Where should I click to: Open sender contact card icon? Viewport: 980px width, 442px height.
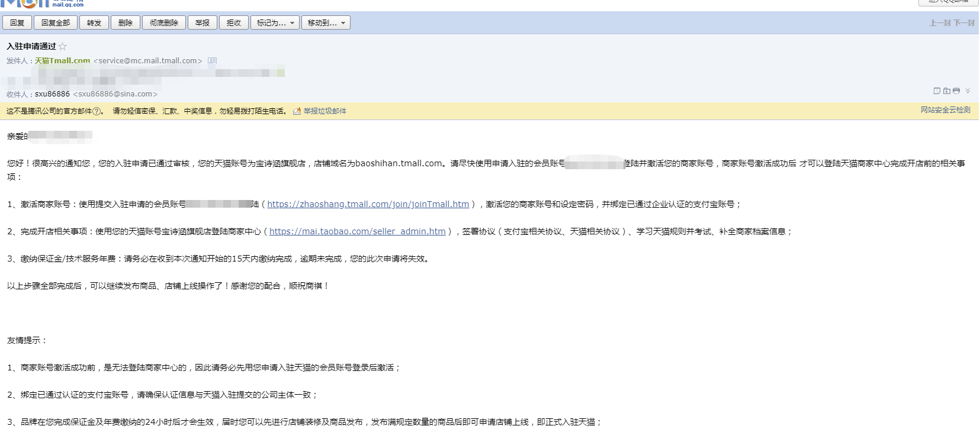(213, 60)
